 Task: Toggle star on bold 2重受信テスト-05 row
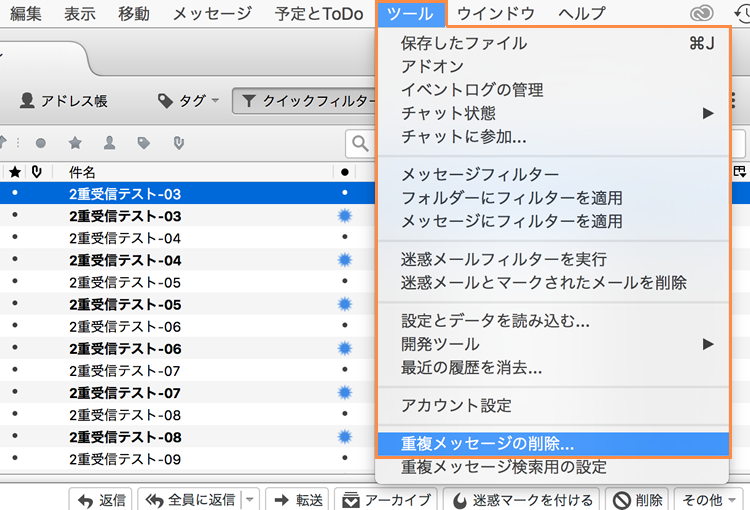coord(15,303)
